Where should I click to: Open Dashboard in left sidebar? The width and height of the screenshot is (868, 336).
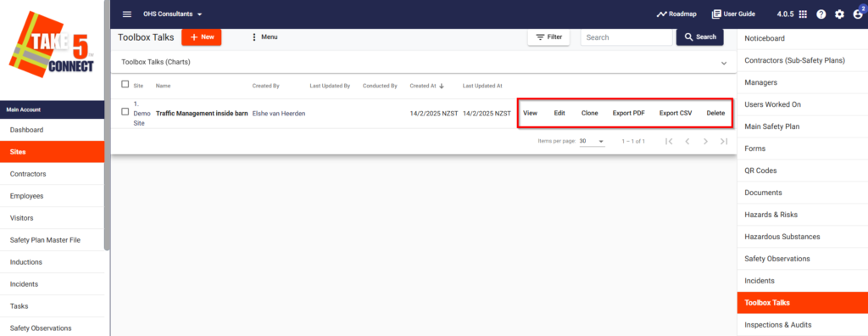coord(52,130)
